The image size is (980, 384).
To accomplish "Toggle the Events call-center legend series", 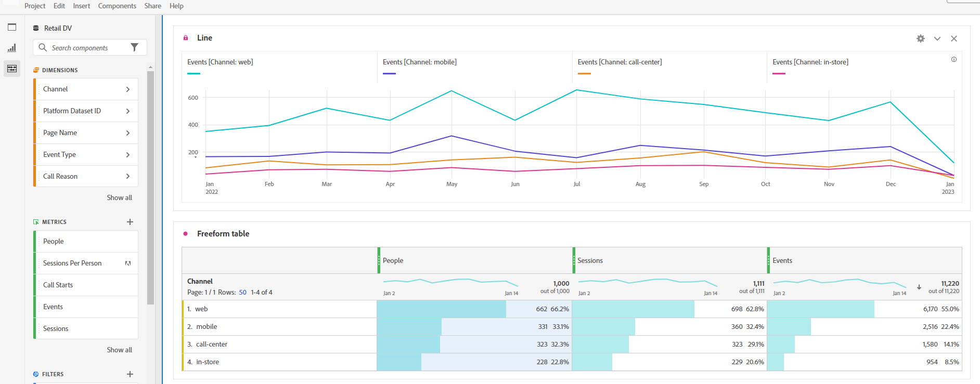I will (620, 62).
